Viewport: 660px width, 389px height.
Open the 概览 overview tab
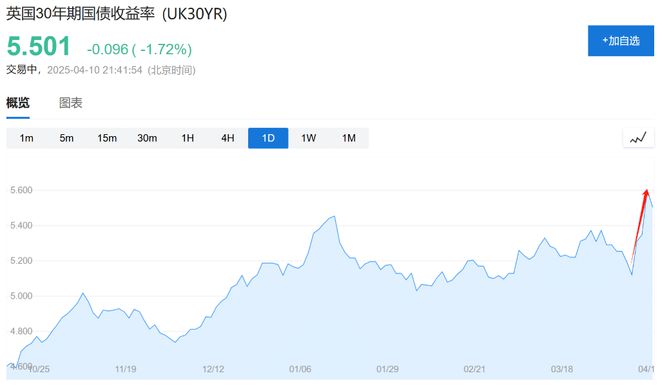pos(18,103)
